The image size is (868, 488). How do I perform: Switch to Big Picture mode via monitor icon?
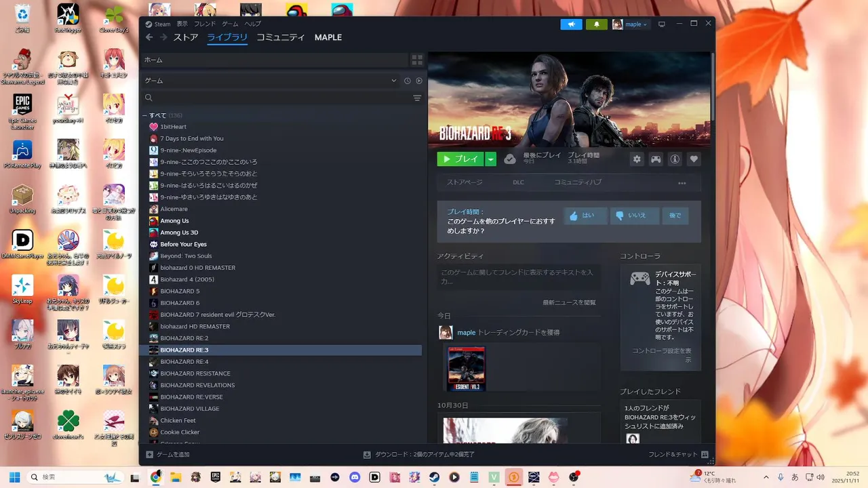[662, 24]
